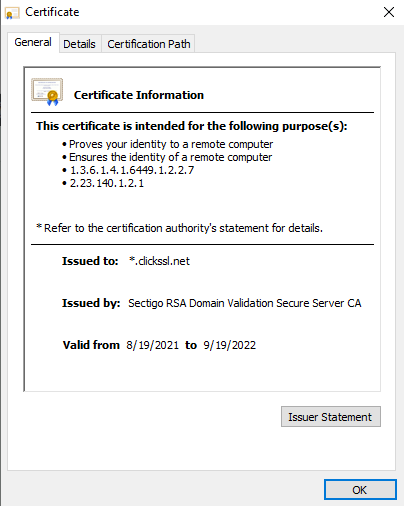Image resolution: width=404 pixels, height=506 pixels.
Task: Click the *.clickssl.net issued-to value
Action: click(x=159, y=261)
